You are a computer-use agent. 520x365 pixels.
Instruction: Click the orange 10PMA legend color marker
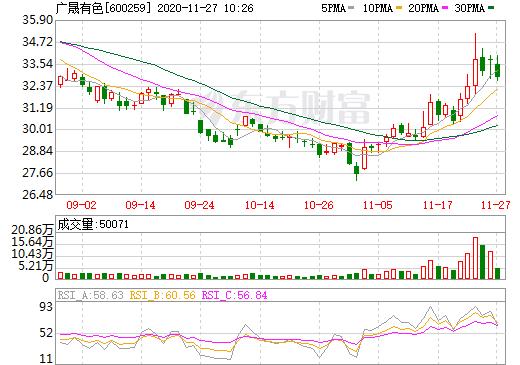point(399,8)
